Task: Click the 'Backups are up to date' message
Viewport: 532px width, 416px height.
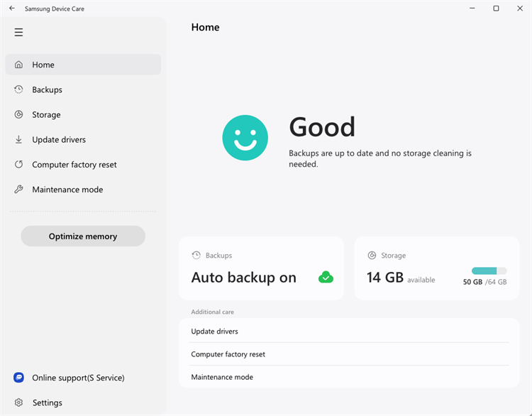Action: point(380,158)
